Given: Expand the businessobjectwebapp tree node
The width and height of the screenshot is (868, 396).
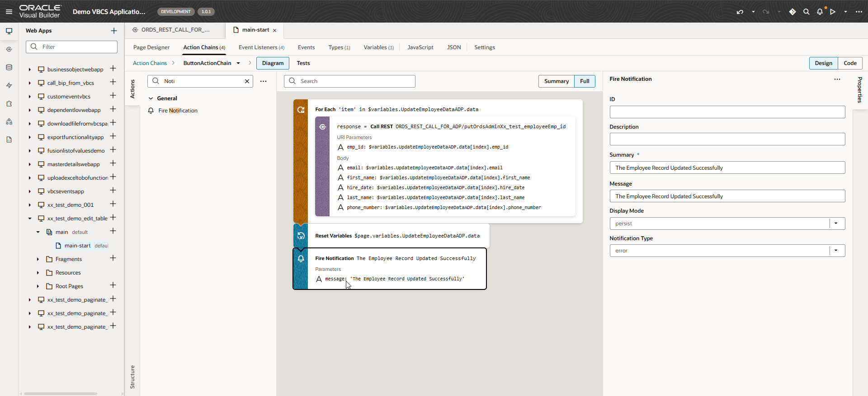Looking at the screenshot, I should tap(30, 70).
